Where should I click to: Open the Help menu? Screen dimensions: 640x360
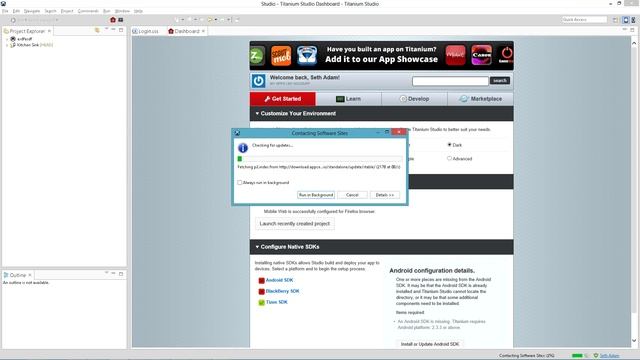(x=138, y=11)
